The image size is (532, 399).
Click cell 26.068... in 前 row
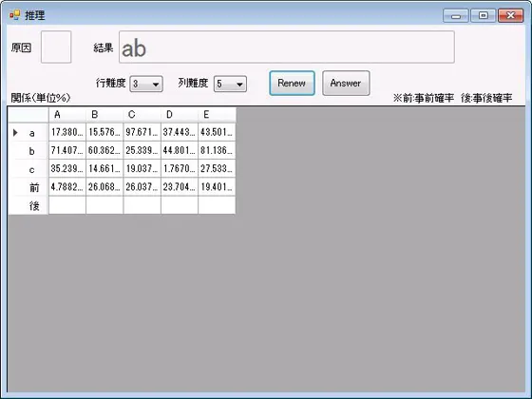pyautogui.click(x=104, y=187)
